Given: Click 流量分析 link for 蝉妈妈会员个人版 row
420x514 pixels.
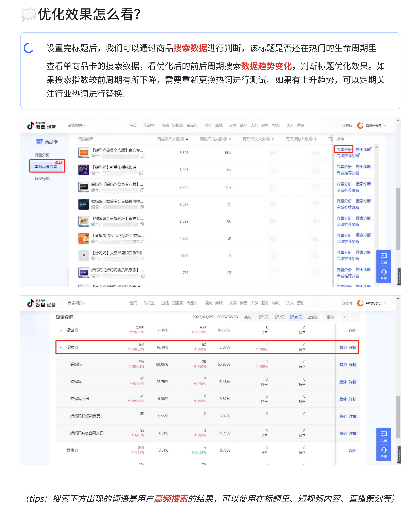Looking at the screenshot, I should pos(344,150).
